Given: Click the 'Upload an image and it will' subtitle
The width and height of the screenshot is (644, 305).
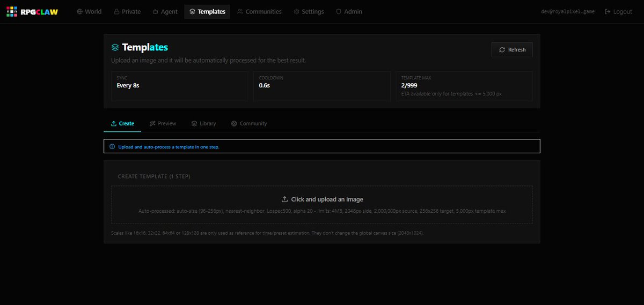Looking at the screenshot, I should pyautogui.click(x=208, y=61).
